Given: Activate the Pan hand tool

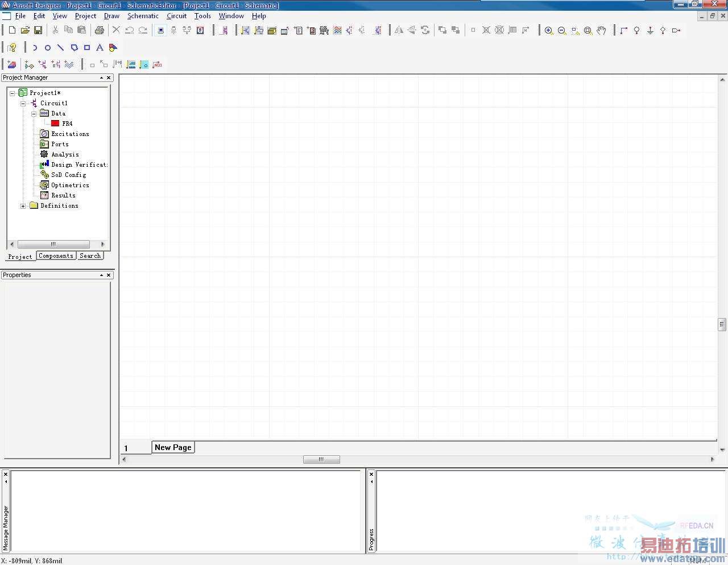Looking at the screenshot, I should tap(601, 30).
